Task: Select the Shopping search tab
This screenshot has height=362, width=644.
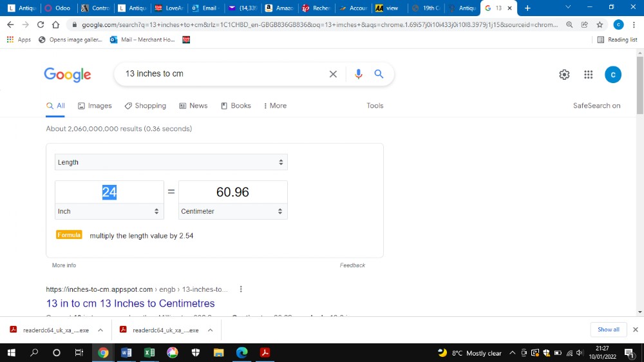Action: pos(146,106)
